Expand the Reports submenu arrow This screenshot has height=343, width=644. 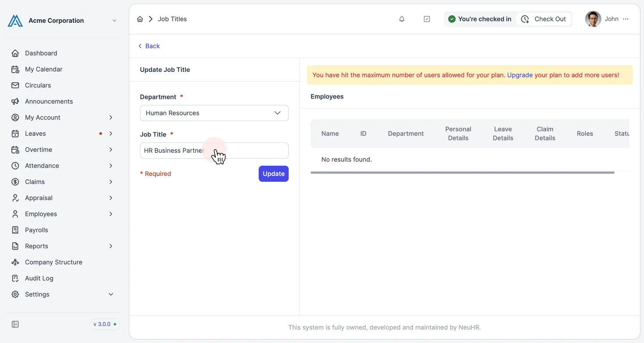point(111,246)
